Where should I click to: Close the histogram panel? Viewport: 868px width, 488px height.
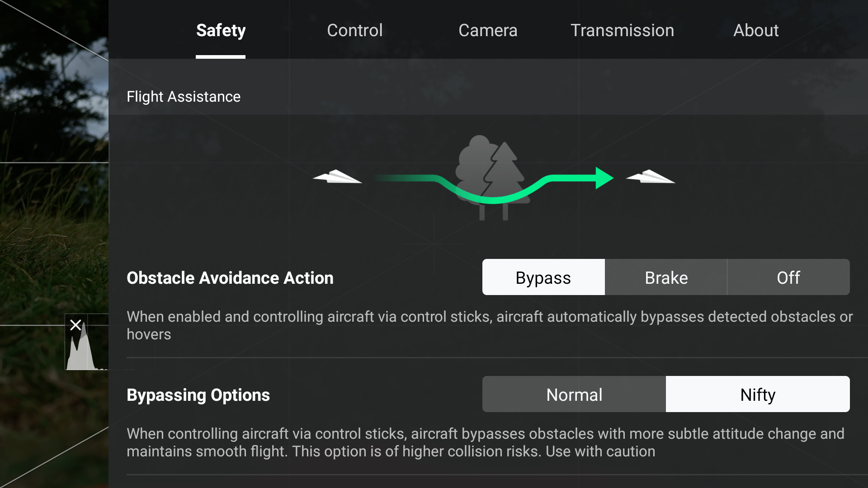[x=76, y=325]
